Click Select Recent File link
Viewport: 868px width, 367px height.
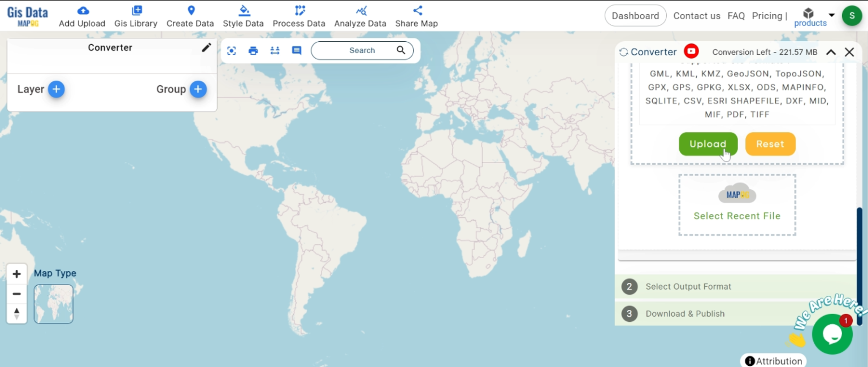[737, 216]
